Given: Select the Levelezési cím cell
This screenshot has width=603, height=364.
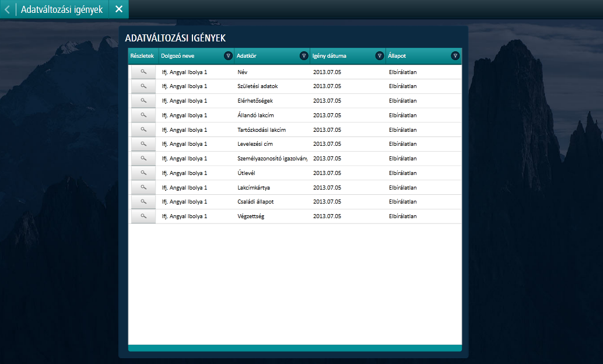Looking at the screenshot, I should coord(255,144).
